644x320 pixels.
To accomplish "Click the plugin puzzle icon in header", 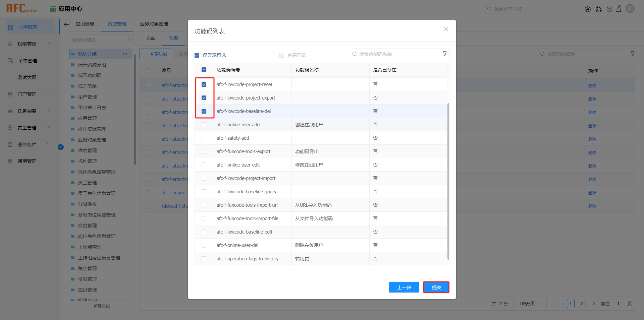I will click(599, 9).
